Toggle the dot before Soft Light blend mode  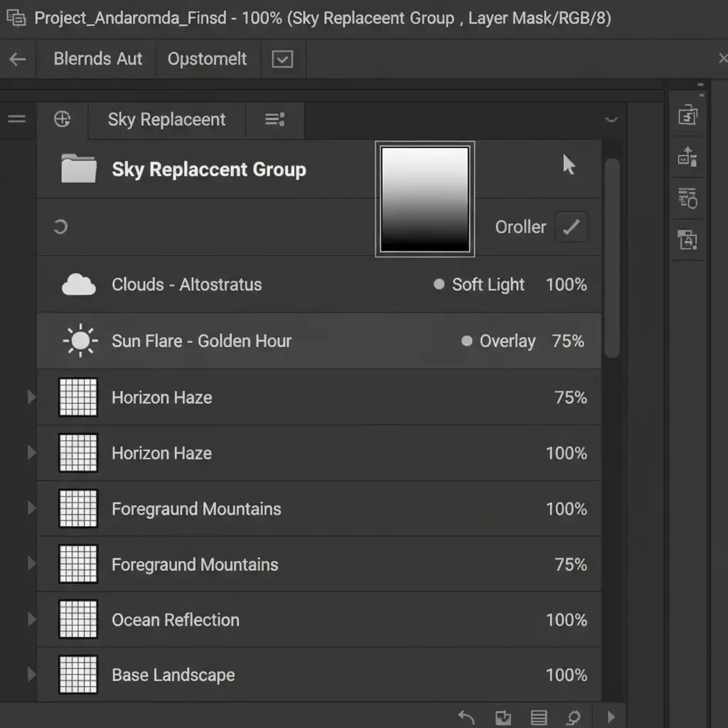coord(439,284)
